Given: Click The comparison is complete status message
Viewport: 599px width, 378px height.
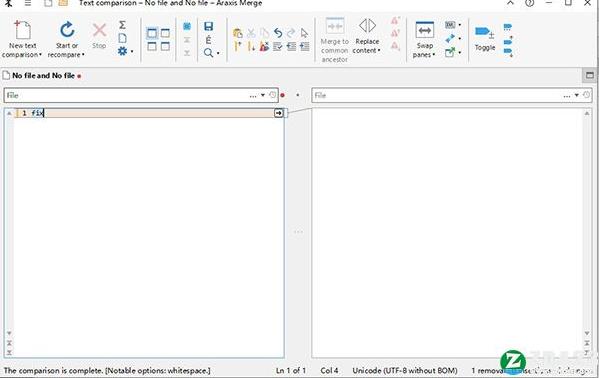Looking at the screenshot, I should coord(107,370).
